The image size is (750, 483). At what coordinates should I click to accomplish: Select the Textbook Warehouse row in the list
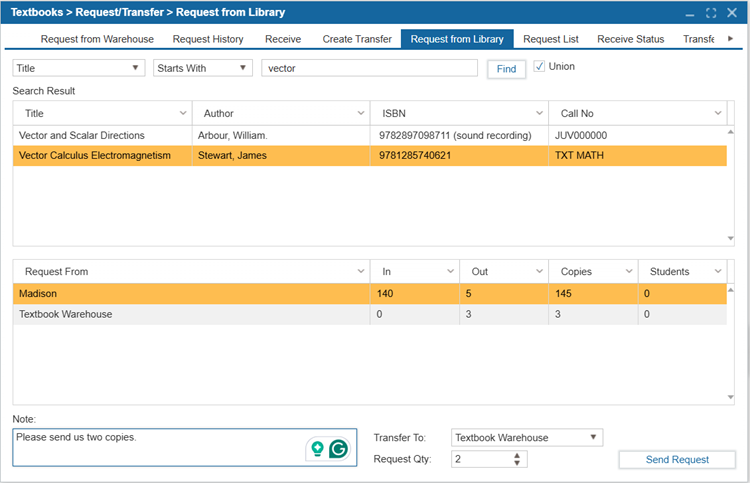[x=370, y=314]
